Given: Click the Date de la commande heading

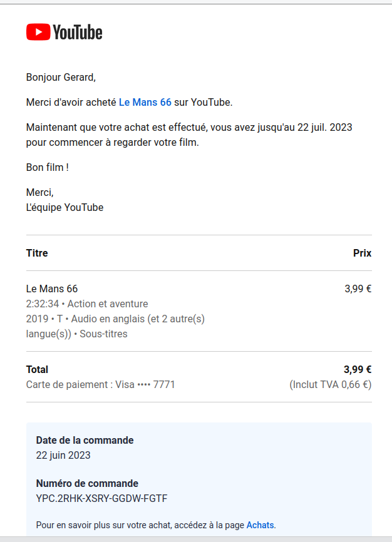Looking at the screenshot, I should [x=85, y=441].
